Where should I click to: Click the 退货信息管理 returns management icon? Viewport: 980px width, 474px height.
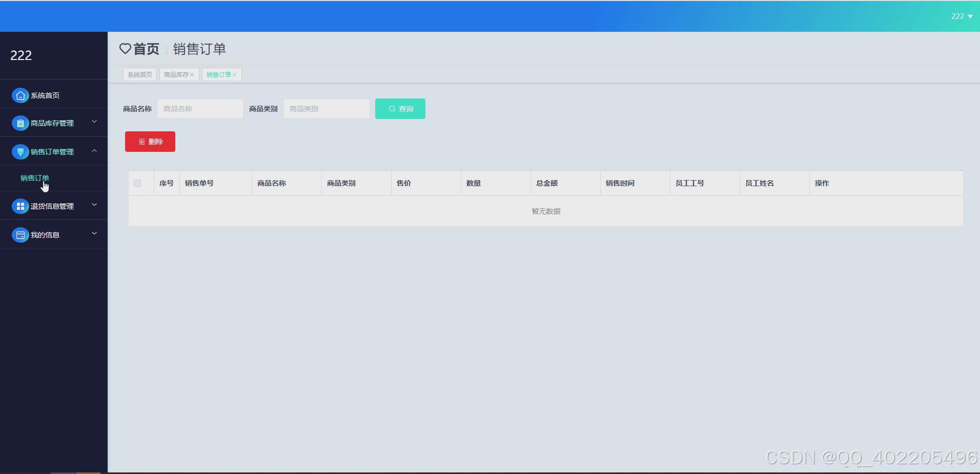tap(21, 206)
